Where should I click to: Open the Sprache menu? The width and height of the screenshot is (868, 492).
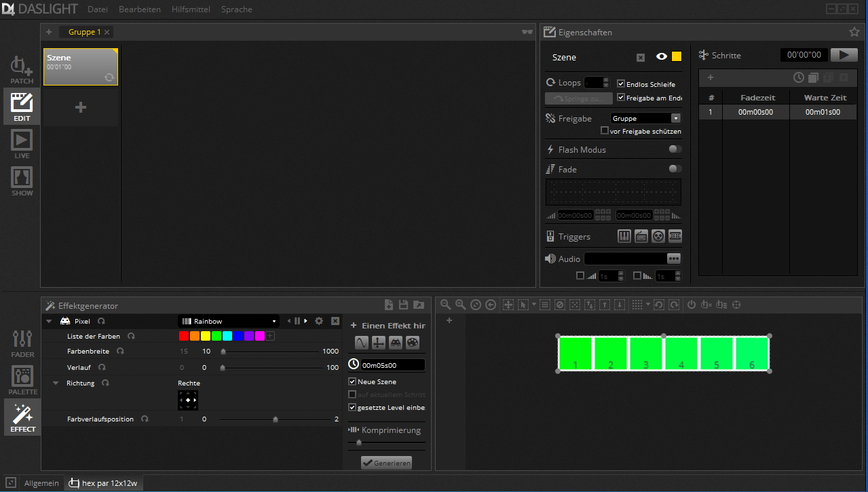(x=235, y=9)
